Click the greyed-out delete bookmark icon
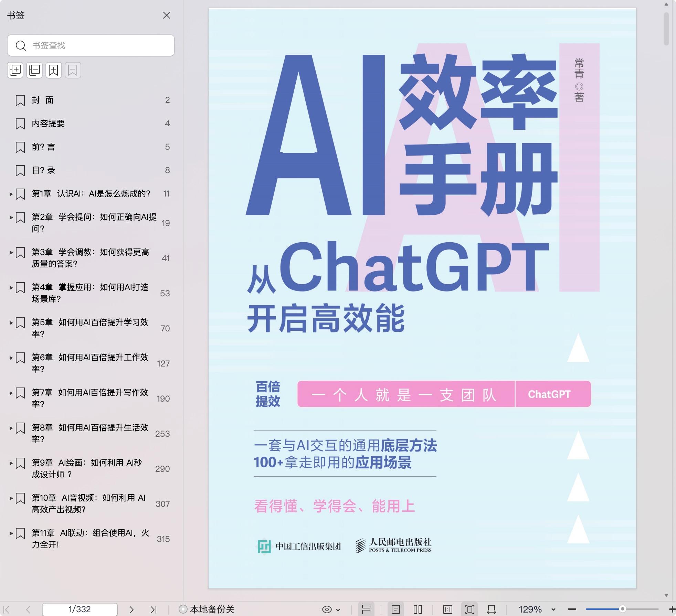The height and width of the screenshot is (616, 676). 73,70
